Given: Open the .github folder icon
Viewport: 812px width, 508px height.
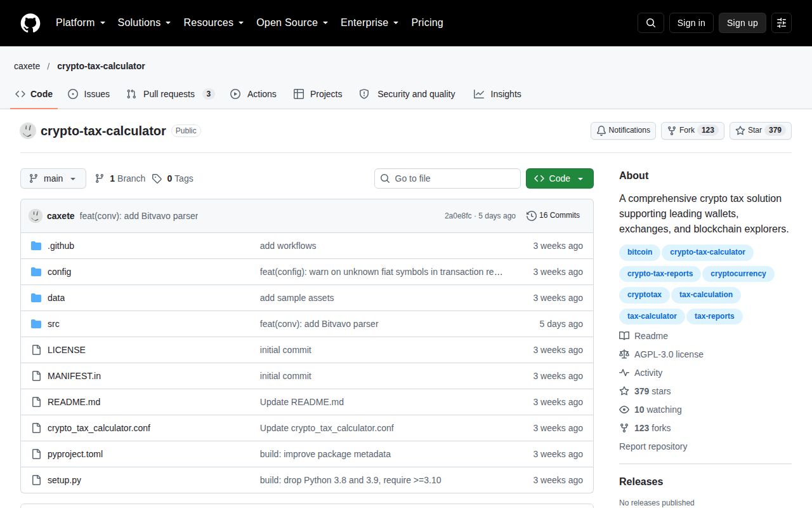Looking at the screenshot, I should [36, 246].
